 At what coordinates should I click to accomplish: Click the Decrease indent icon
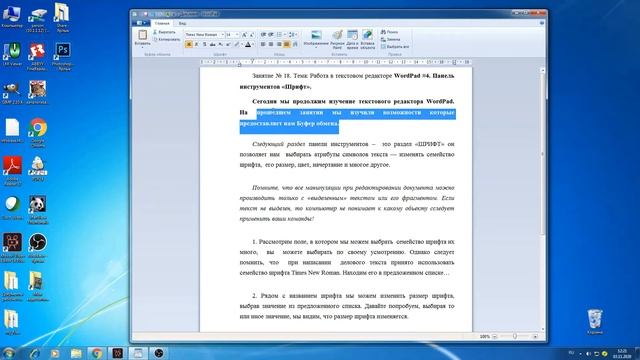(263, 35)
